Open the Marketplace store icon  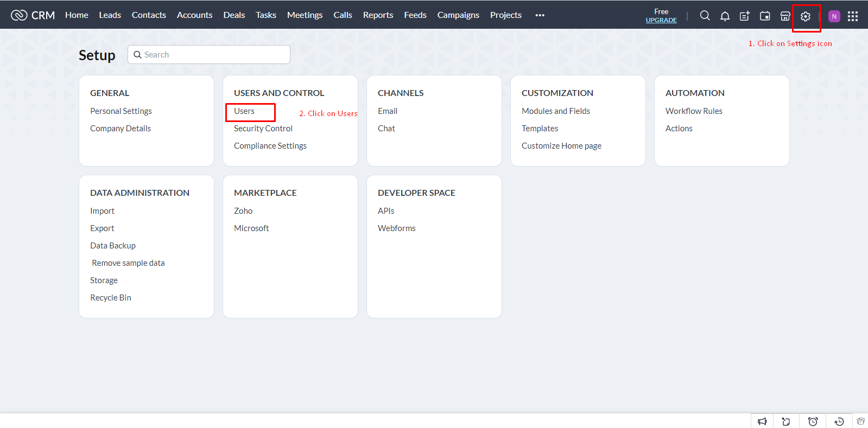(x=785, y=16)
